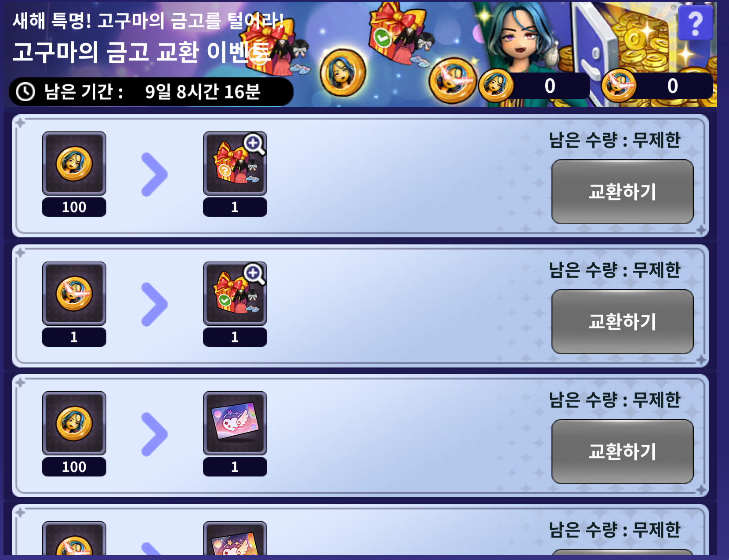Click the purple arrow in the third exchange row
Image resolution: width=729 pixels, height=560 pixels.
coord(154,434)
